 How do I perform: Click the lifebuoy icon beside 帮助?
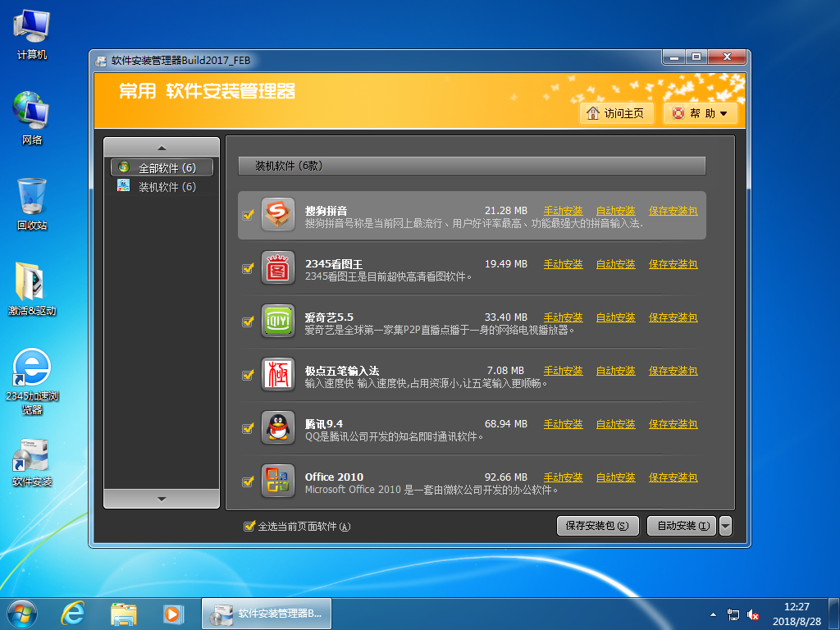(678, 113)
